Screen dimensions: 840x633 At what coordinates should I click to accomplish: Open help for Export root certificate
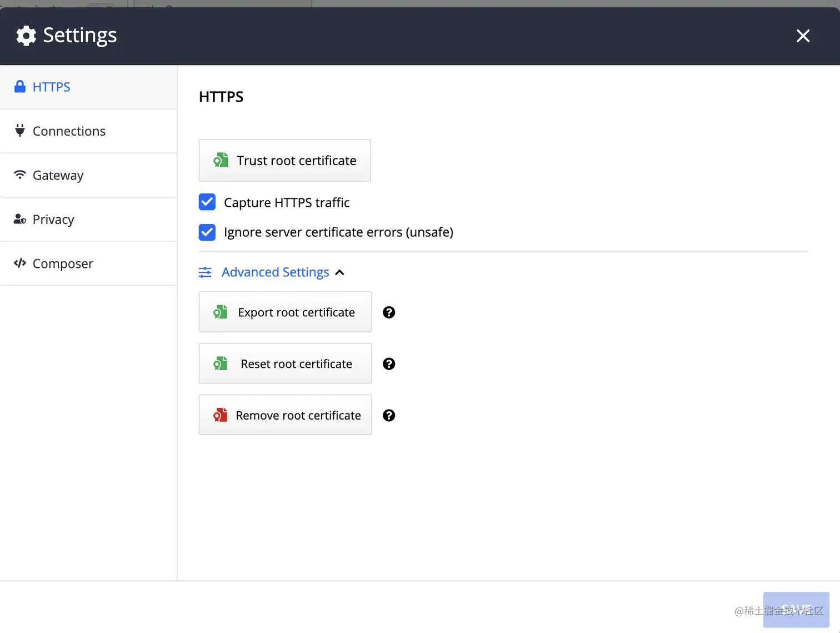point(389,312)
